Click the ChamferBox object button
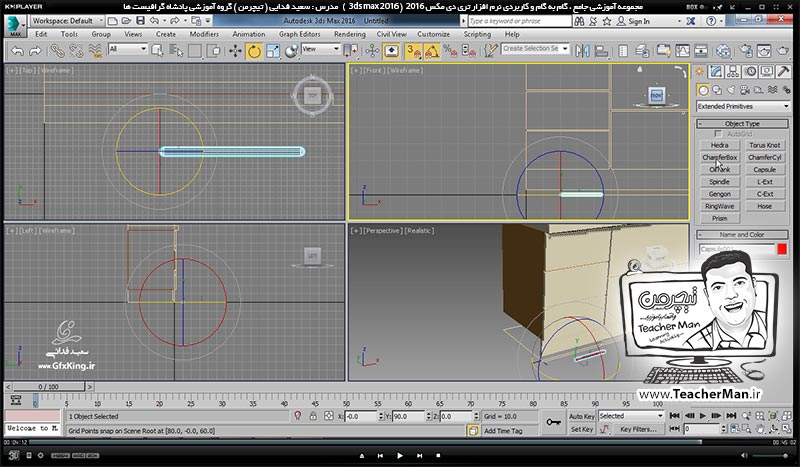Screen dimensions: 800x467 pyautogui.click(x=719, y=158)
